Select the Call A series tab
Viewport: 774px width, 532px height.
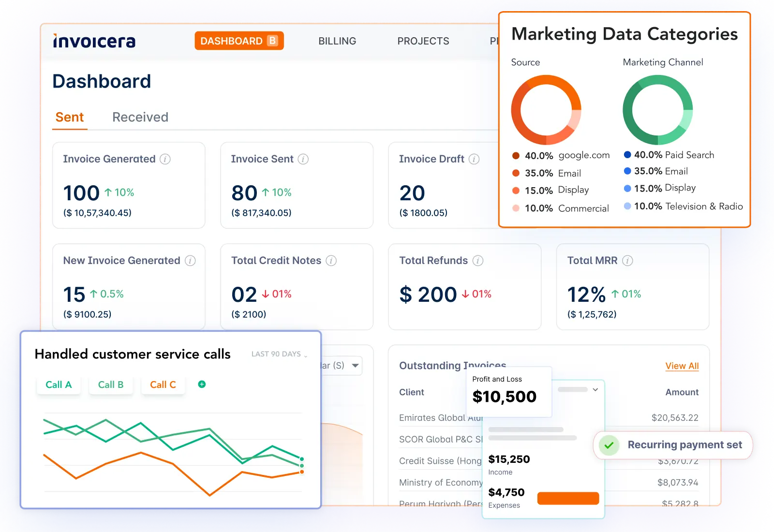tap(59, 385)
